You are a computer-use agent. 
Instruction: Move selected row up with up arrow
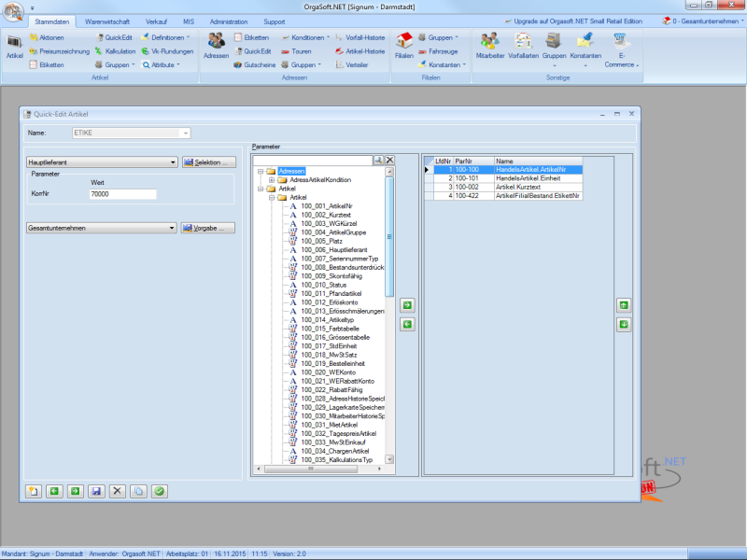[624, 305]
